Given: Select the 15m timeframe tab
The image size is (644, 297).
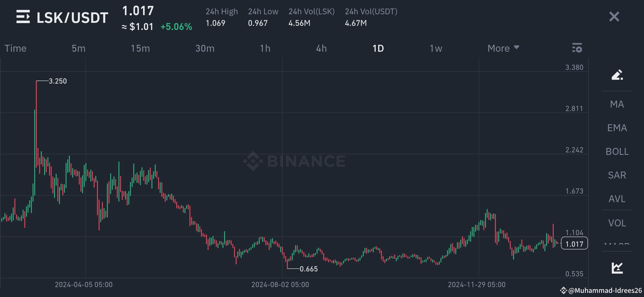Looking at the screenshot, I should (x=140, y=48).
